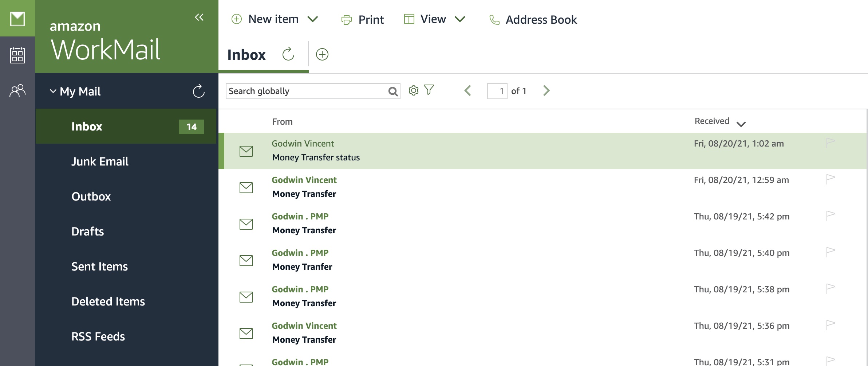This screenshot has width=868, height=366.
Task: Flag the Money Transfer status email
Action: click(x=830, y=143)
